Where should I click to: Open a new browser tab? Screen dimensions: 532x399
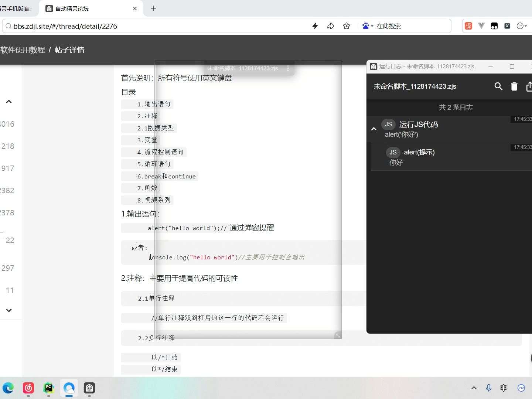pos(153,8)
